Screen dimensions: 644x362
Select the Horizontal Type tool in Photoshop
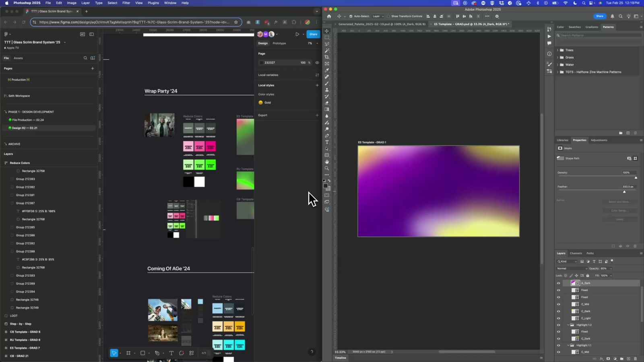pos(327,142)
